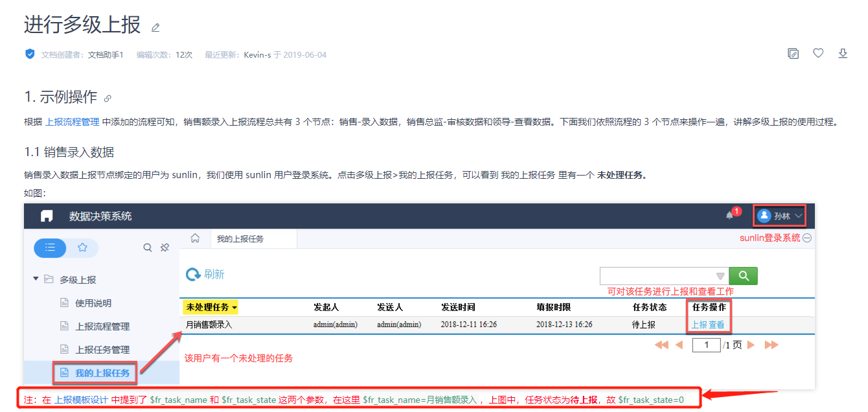Go to the home tab icon

click(x=195, y=238)
